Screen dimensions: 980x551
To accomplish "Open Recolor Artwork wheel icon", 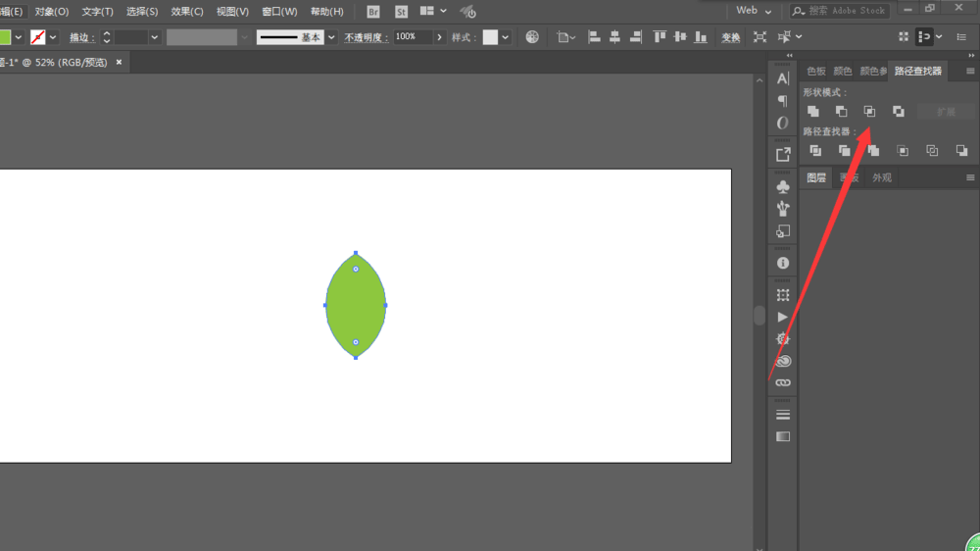I will pyautogui.click(x=532, y=37).
